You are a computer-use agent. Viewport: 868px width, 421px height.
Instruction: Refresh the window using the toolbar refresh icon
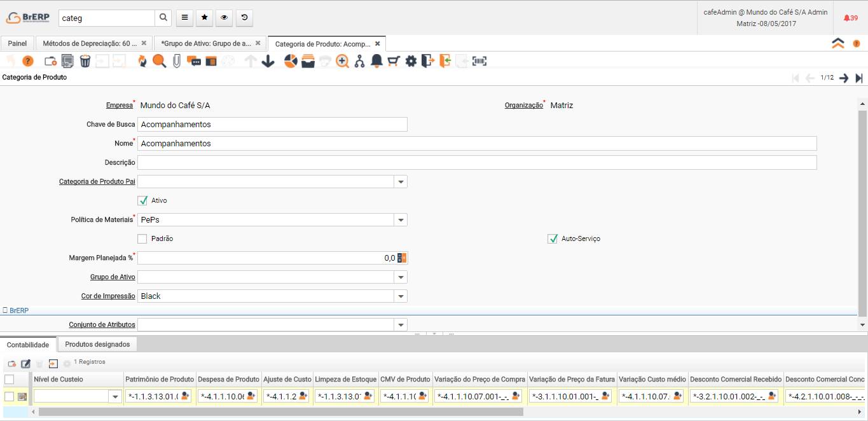point(142,61)
